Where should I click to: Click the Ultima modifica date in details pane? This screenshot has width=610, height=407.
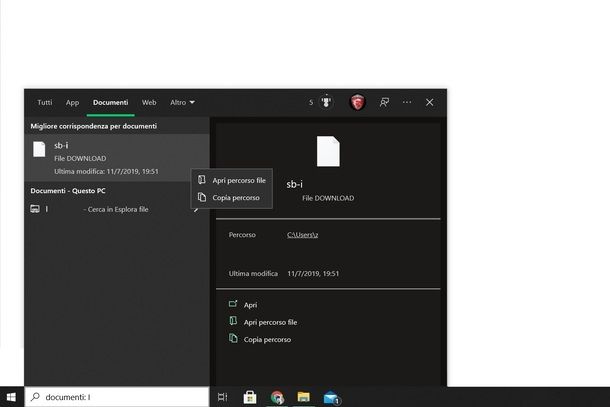click(x=313, y=274)
